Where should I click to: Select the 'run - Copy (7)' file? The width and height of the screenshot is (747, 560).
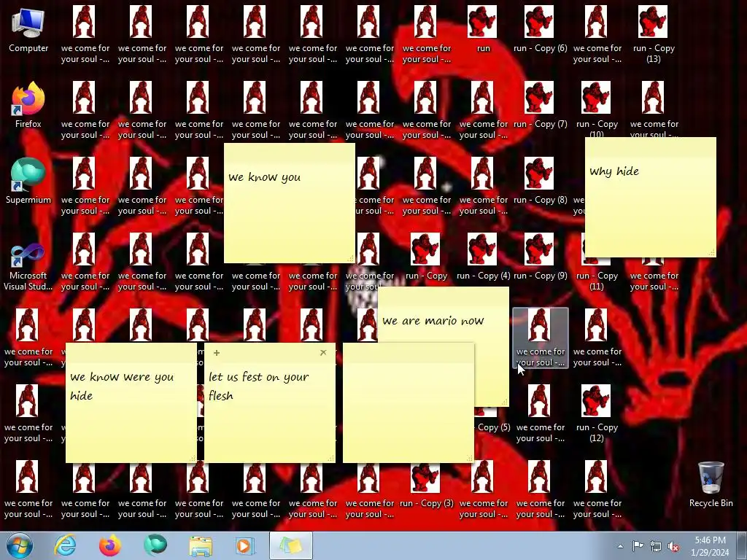coord(540,105)
